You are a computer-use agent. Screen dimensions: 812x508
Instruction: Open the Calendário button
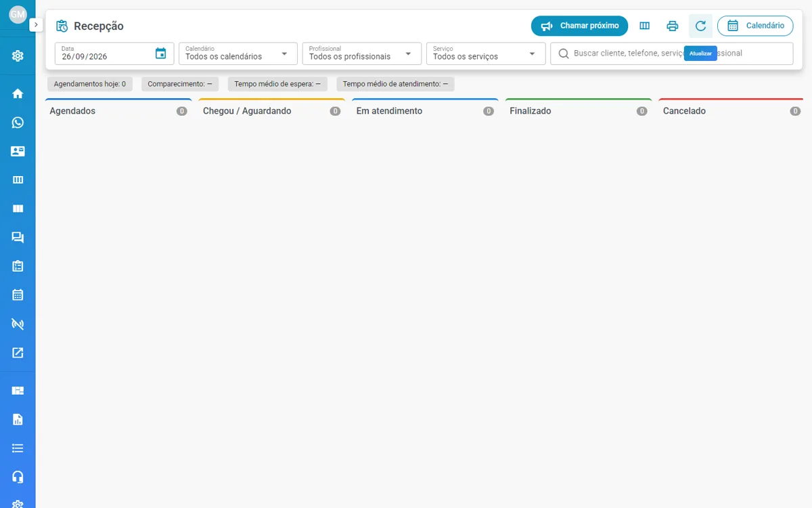tap(755, 26)
